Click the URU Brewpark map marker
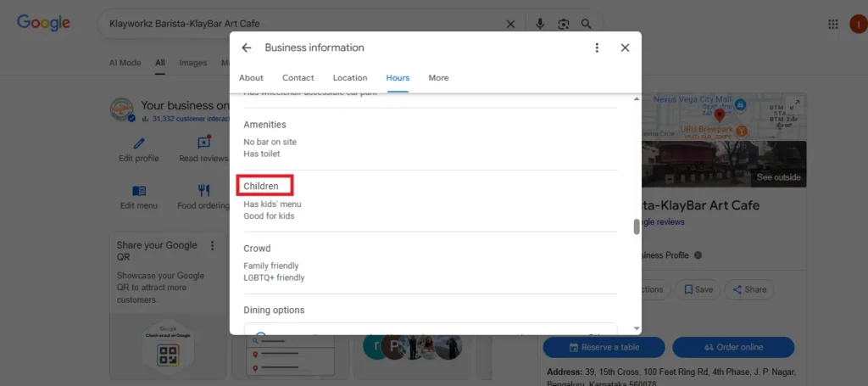868x386 pixels. point(741,131)
